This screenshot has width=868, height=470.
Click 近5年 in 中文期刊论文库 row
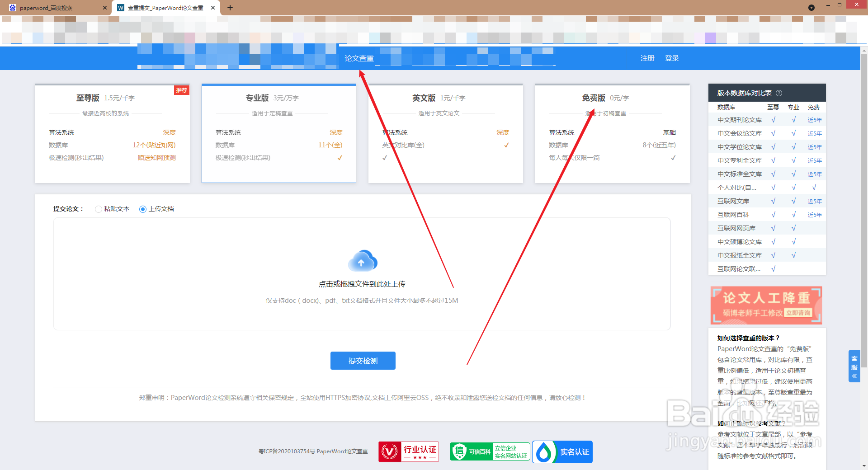tap(815, 120)
